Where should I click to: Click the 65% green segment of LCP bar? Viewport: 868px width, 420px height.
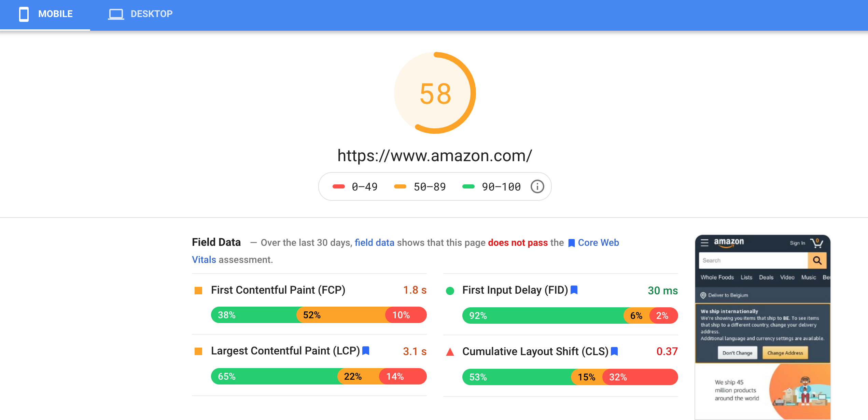(x=275, y=376)
